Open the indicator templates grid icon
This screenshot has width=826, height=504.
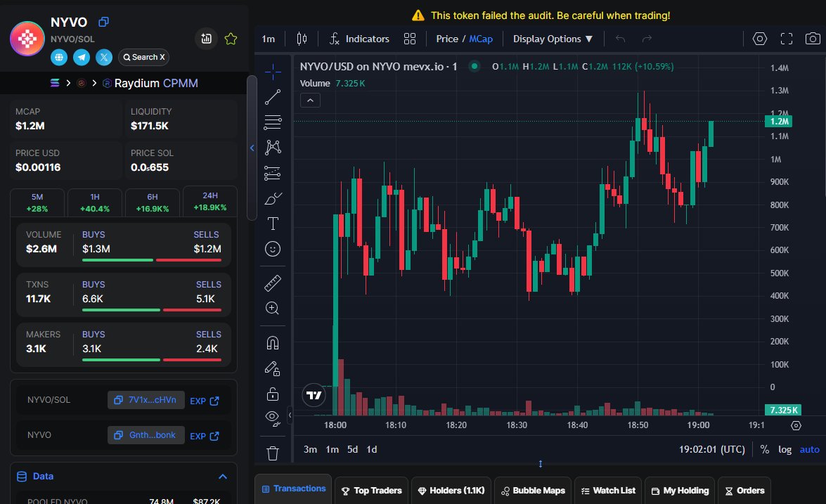click(410, 39)
